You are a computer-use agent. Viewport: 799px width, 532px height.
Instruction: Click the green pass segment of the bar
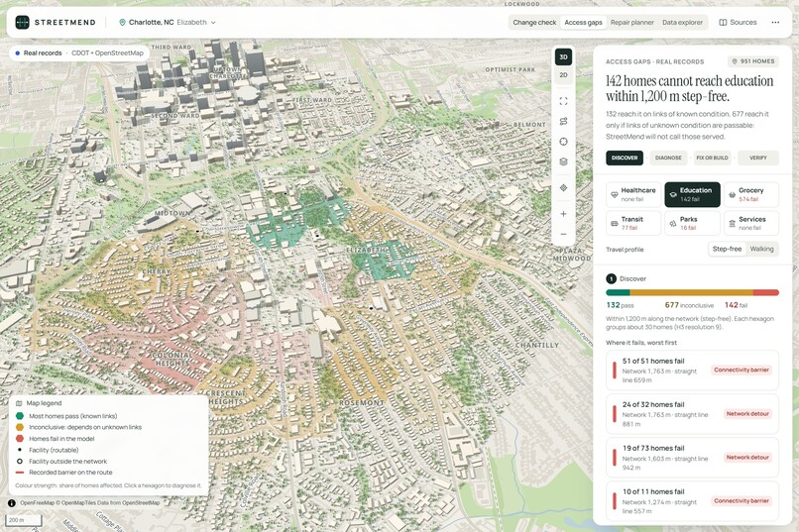618,292
